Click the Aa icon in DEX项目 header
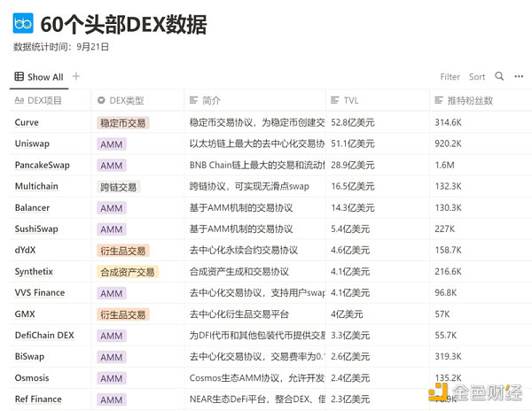This screenshot has height=411, width=532. [19, 100]
